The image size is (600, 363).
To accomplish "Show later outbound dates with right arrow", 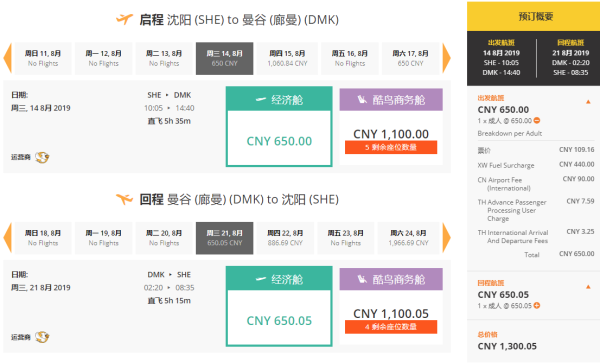I will [447, 58].
